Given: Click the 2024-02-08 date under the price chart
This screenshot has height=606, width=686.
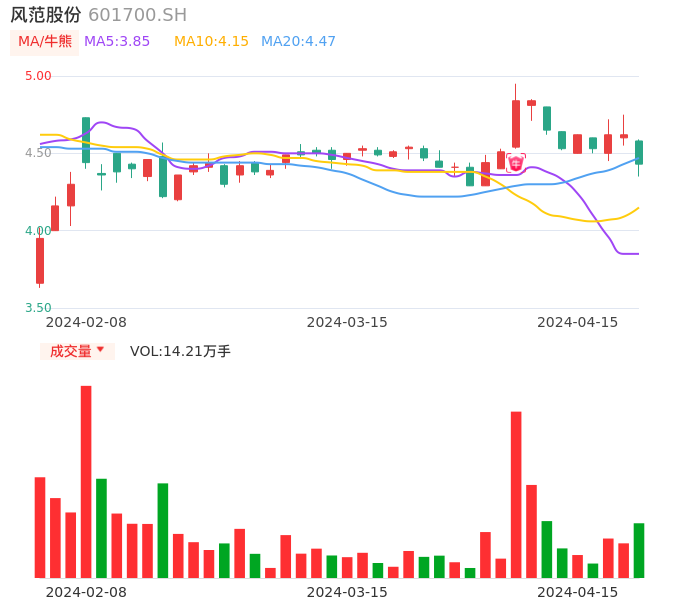Looking at the screenshot, I should tap(86, 322).
